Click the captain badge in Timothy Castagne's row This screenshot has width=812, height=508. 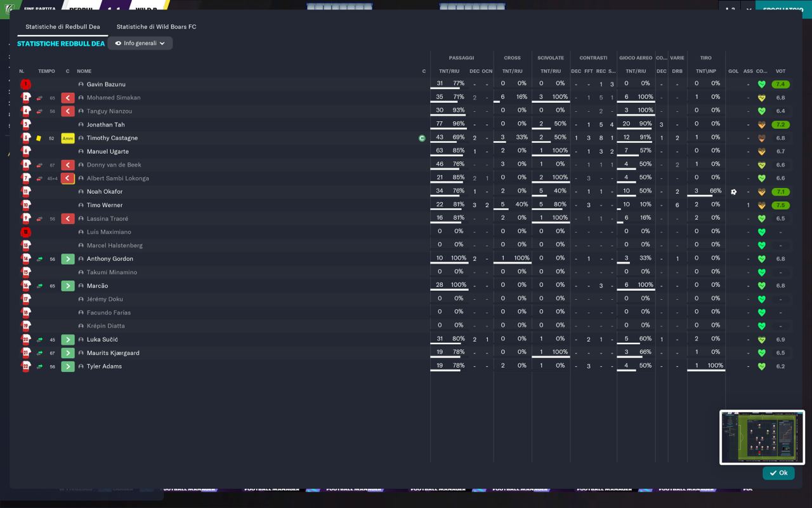coord(422,138)
